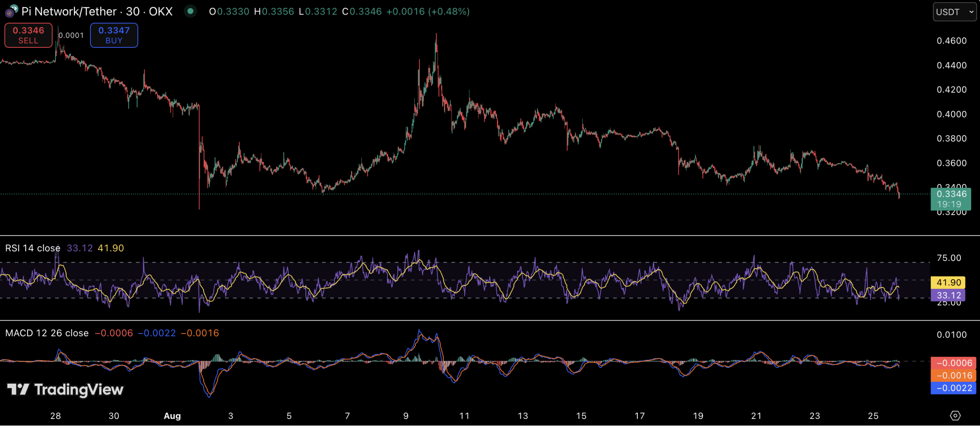Open MACD 12 26 close indicator legend
Image resolution: width=980 pixels, height=427 pixels.
click(47, 333)
